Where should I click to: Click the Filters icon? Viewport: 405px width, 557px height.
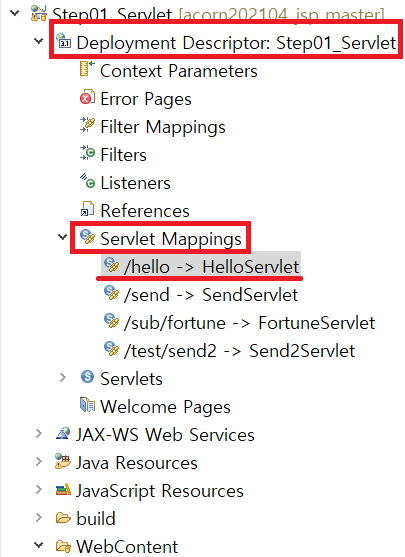point(87,153)
